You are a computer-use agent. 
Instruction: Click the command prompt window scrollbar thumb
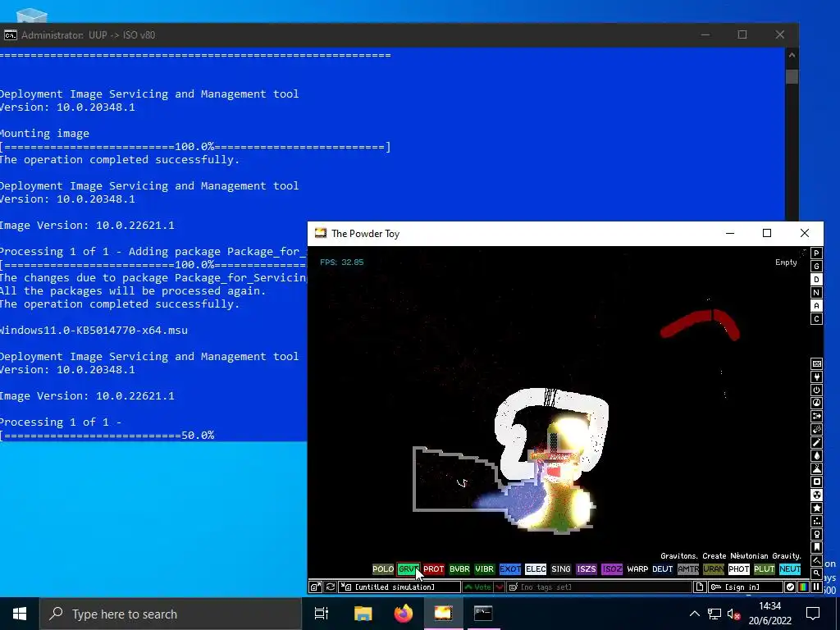click(x=792, y=76)
